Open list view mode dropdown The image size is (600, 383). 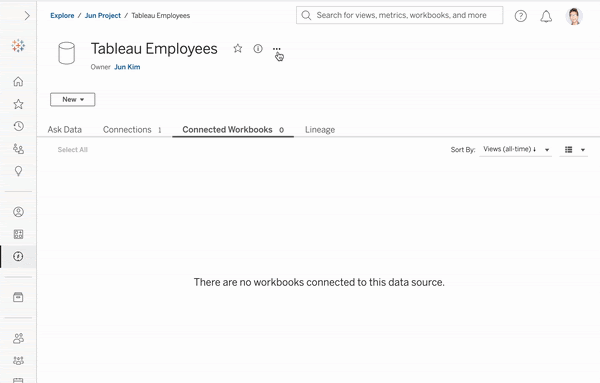coord(574,150)
